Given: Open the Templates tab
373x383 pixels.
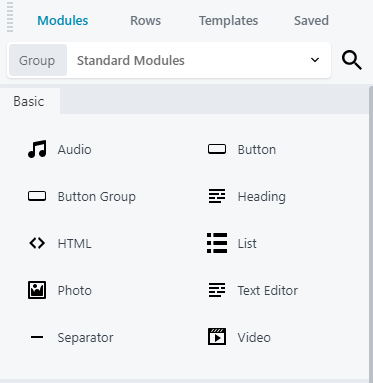Looking at the screenshot, I should (228, 21).
